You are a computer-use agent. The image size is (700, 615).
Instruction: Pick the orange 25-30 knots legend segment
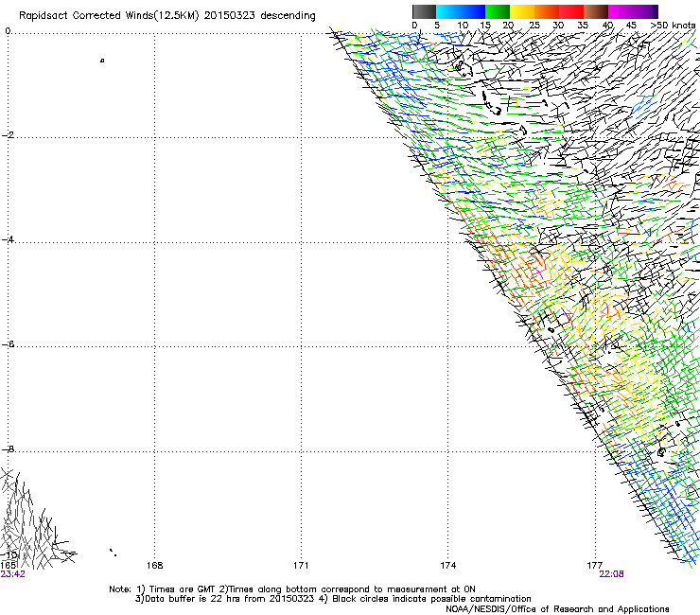click(547, 11)
